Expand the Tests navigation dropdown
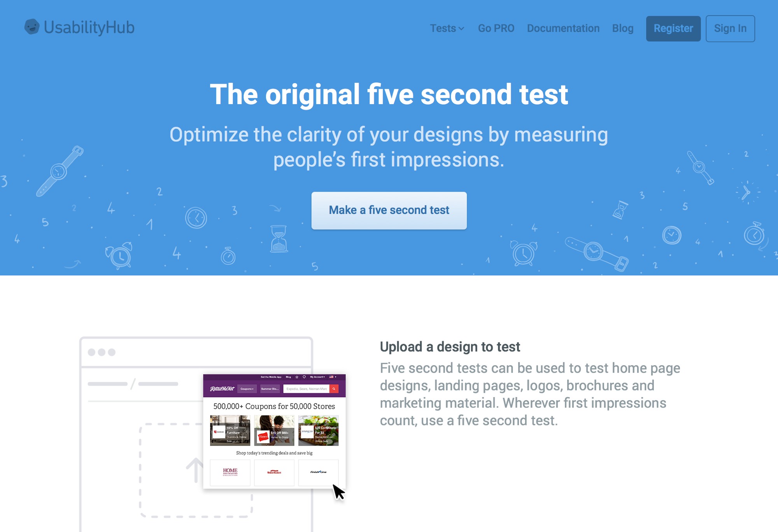 coord(446,28)
